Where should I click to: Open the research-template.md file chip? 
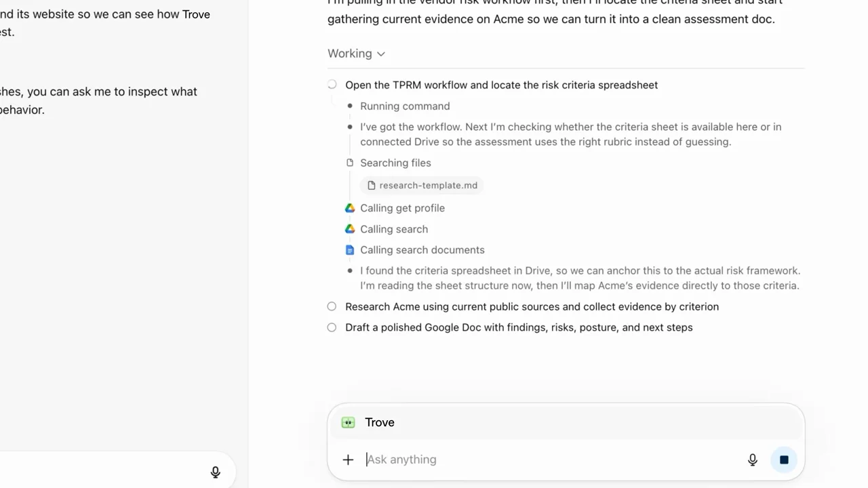click(x=422, y=185)
